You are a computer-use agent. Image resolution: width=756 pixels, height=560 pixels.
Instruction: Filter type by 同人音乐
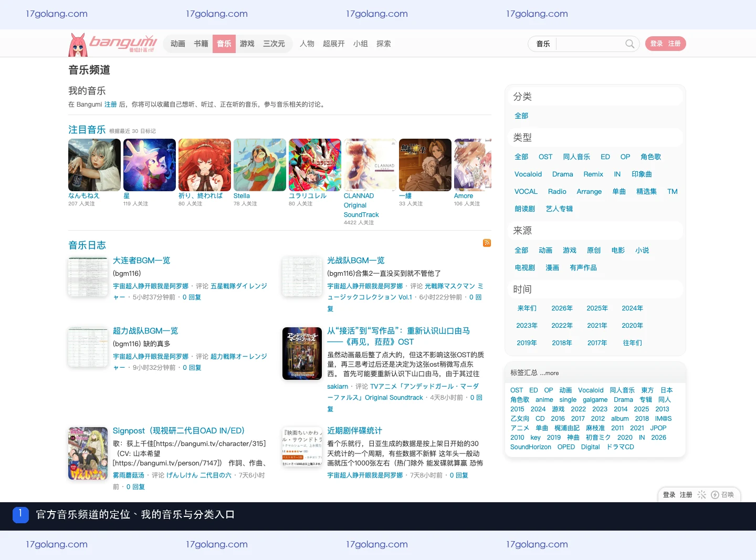[576, 157]
